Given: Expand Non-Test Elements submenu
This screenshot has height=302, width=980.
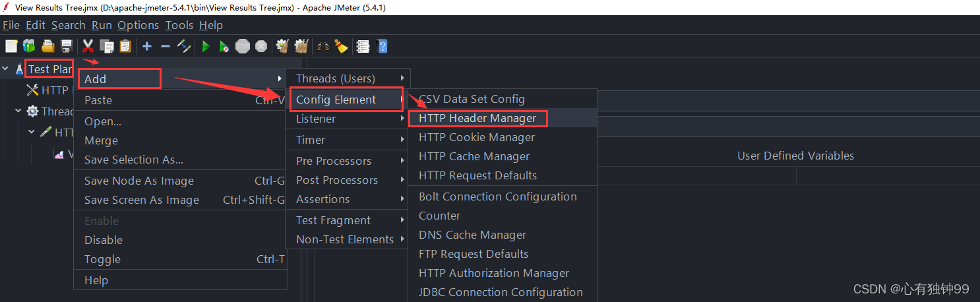Looking at the screenshot, I should click(348, 239).
